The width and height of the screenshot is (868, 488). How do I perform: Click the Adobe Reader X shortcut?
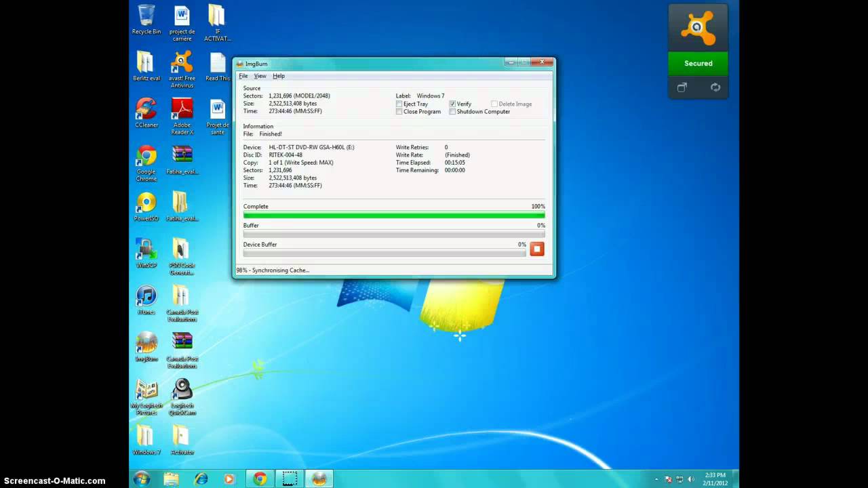pos(182,117)
